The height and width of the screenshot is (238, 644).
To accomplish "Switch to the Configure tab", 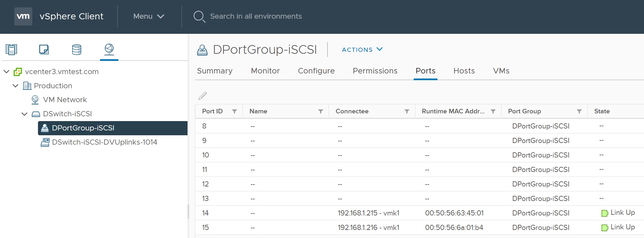I will (x=316, y=71).
